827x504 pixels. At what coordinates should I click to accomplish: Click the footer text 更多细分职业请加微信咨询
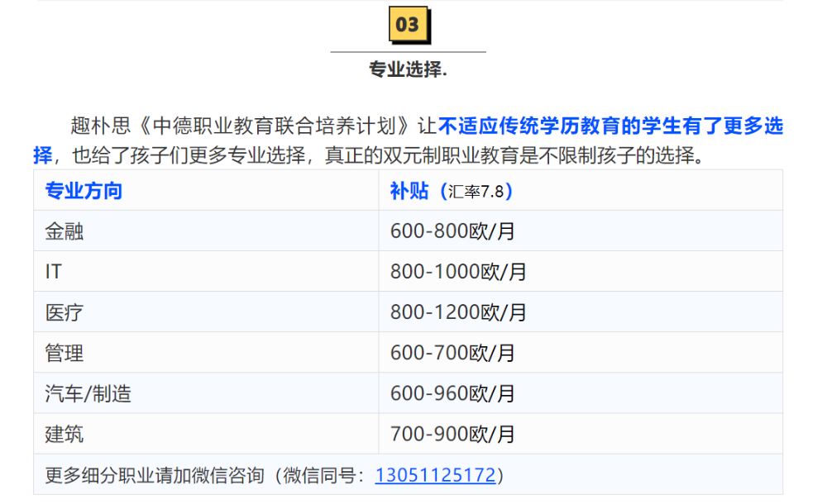point(155,475)
